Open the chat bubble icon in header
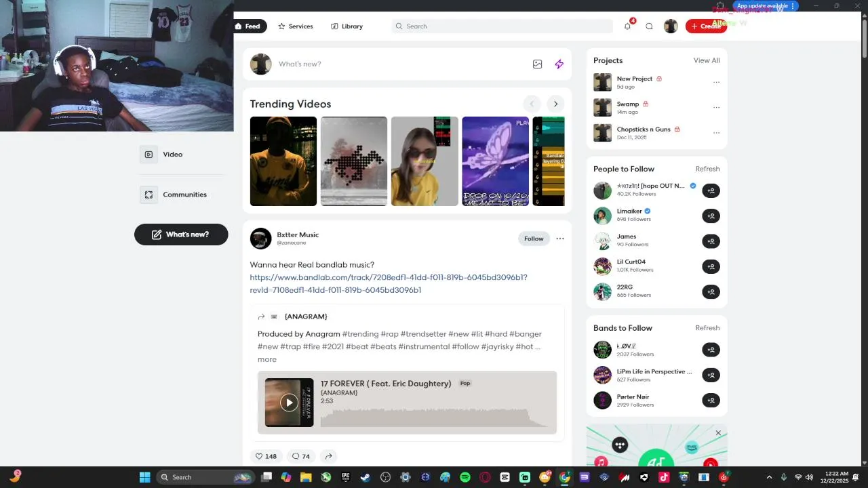Screen dimensions: 868x488 click(x=649, y=26)
